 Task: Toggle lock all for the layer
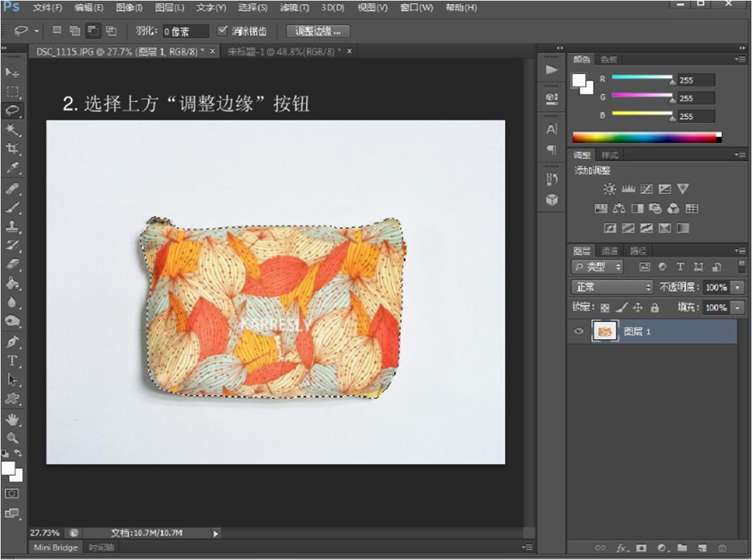(x=655, y=308)
